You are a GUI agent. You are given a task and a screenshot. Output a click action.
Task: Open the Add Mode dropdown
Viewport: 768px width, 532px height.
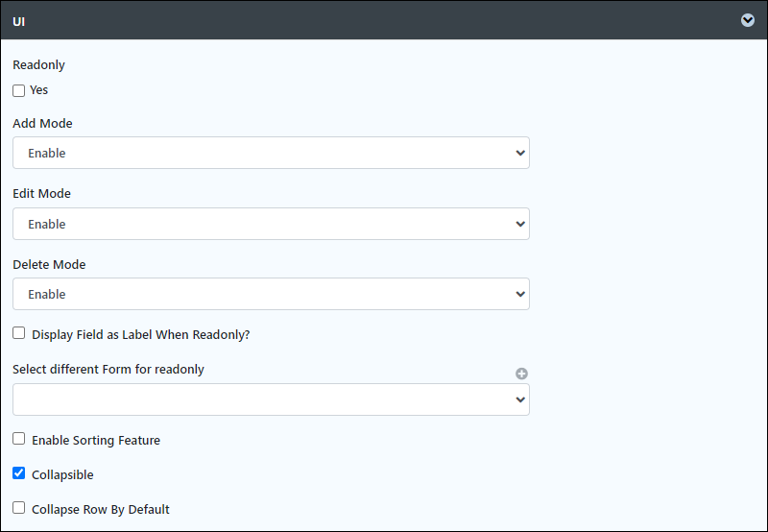[271, 153]
